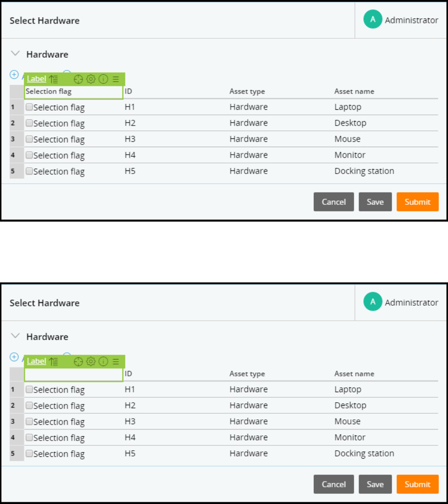Click the plus circle add icon in the top panel

(x=14, y=74)
